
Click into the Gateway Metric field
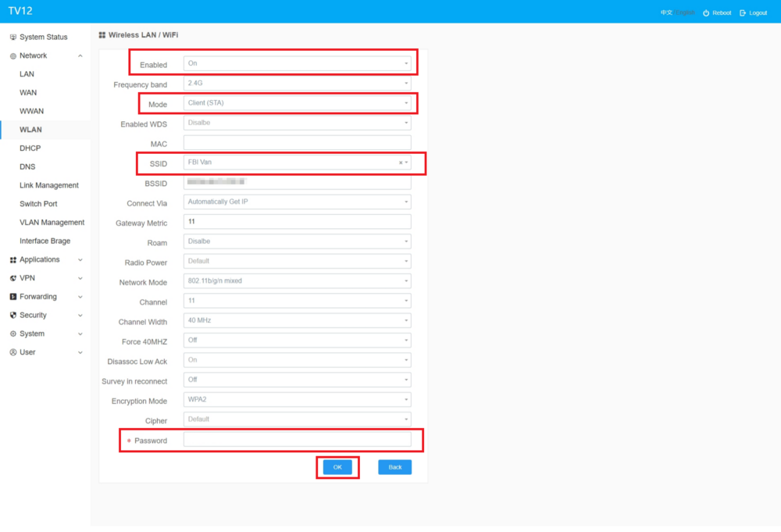pyautogui.click(x=297, y=222)
